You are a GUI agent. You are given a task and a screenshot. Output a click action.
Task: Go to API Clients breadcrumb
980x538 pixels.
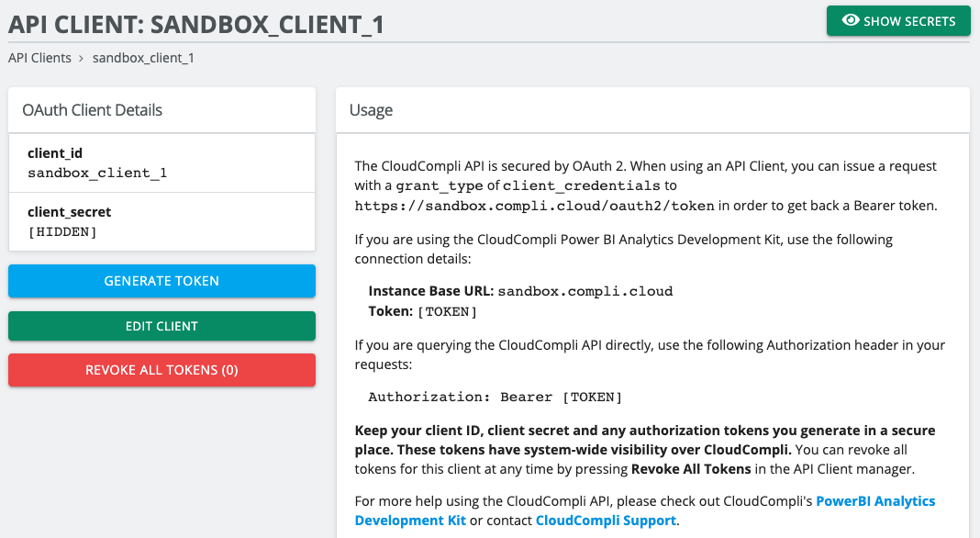pyautogui.click(x=40, y=58)
